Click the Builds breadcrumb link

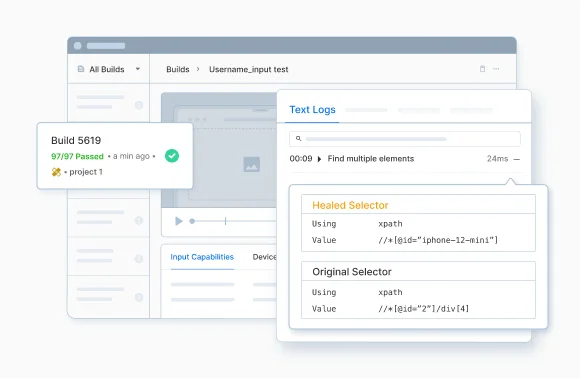pyautogui.click(x=178, y=70)
